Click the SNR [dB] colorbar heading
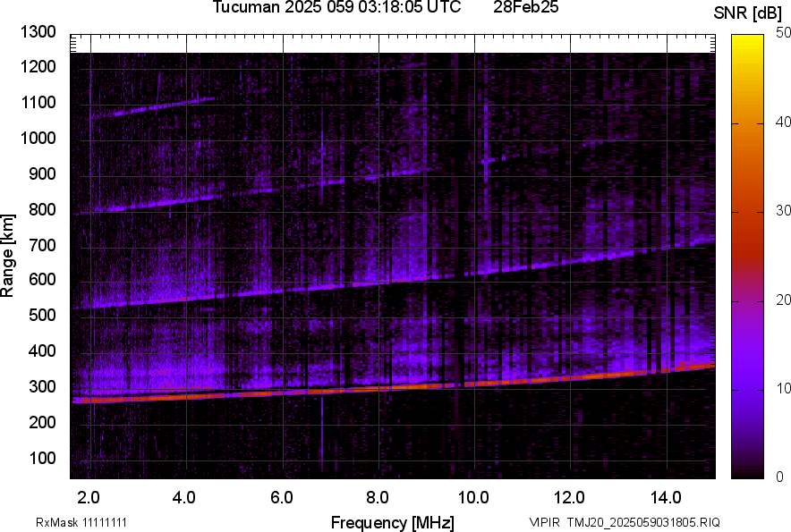The height and width of the screenshot is (532, 791). [x=748, y=13]
